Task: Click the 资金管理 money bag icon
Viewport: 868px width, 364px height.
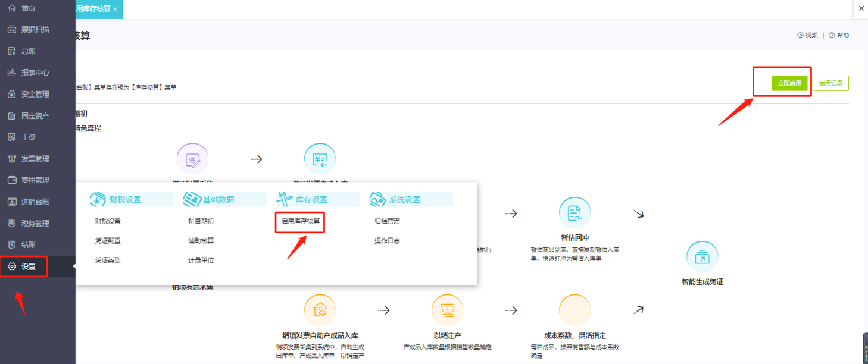Action: 11,94
